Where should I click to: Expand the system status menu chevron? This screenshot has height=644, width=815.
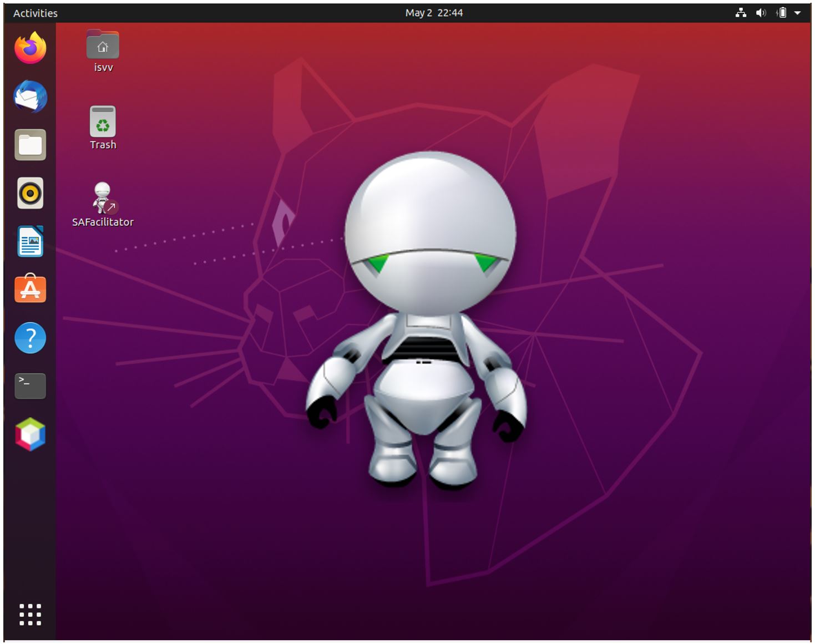point(797,12)
